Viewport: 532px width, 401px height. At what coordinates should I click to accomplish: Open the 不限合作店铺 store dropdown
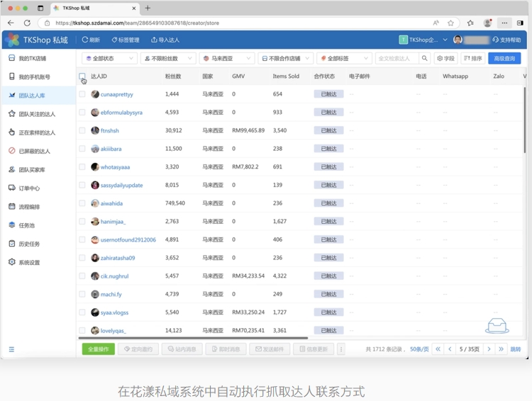click(285, 58)
